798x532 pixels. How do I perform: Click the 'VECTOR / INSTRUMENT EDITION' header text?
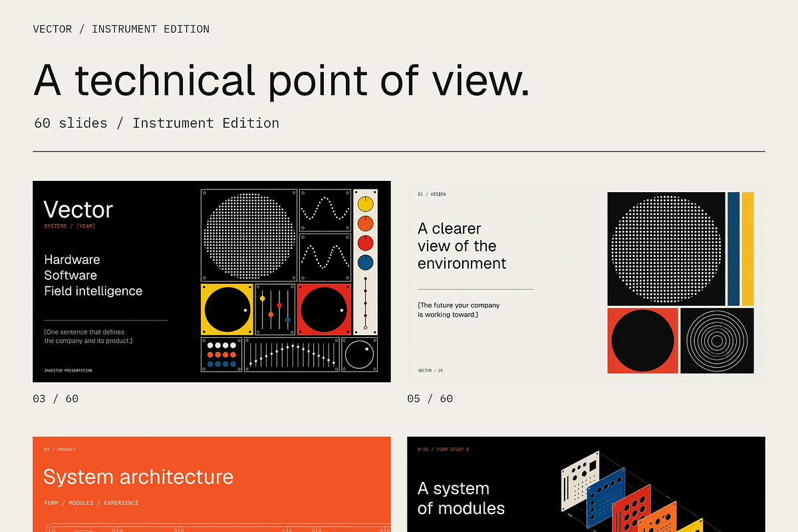121,29
